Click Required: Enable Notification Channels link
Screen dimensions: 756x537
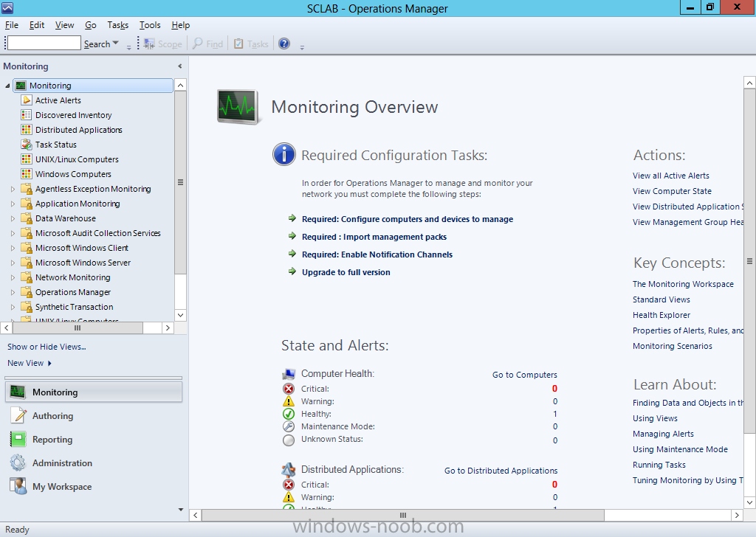point(377,254)
